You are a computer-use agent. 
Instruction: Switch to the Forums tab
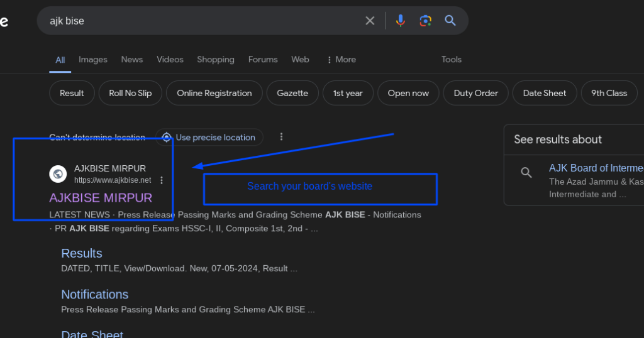(263, 60)
